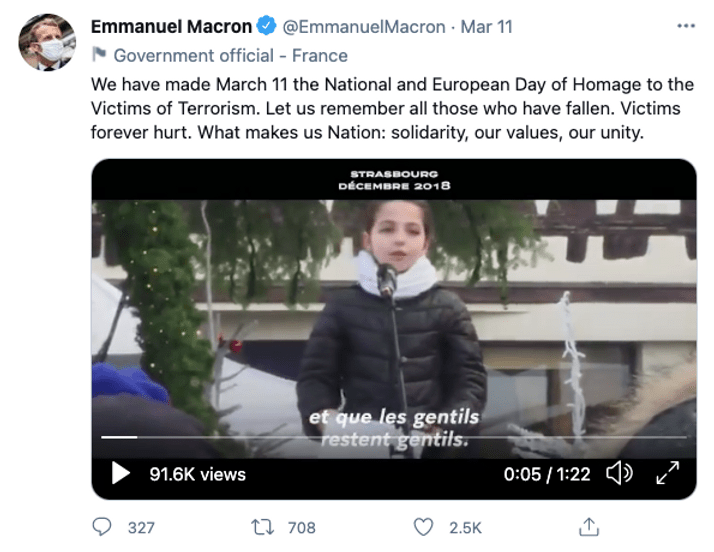
Task: Click the reply speech bubble icon
Action: pos(102,526)
